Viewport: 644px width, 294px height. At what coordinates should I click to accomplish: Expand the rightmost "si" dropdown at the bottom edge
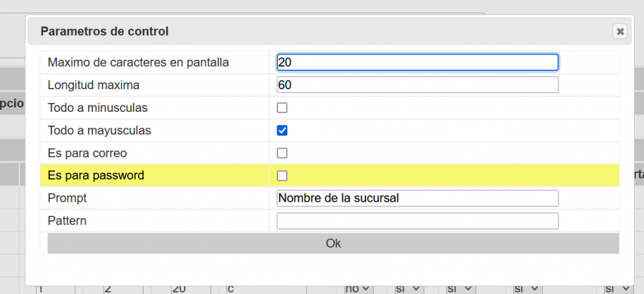pyautogui.click(x=618, y=289)
